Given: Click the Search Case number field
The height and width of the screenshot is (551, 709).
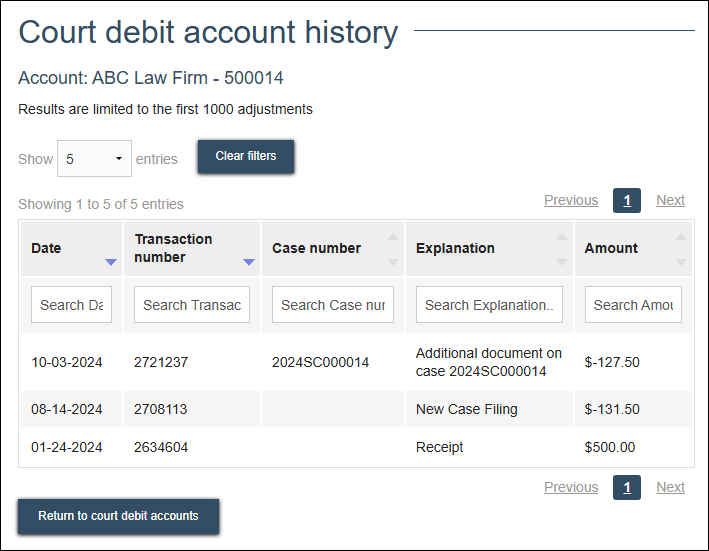Looking at the screenshot, I should coord(333,305).
